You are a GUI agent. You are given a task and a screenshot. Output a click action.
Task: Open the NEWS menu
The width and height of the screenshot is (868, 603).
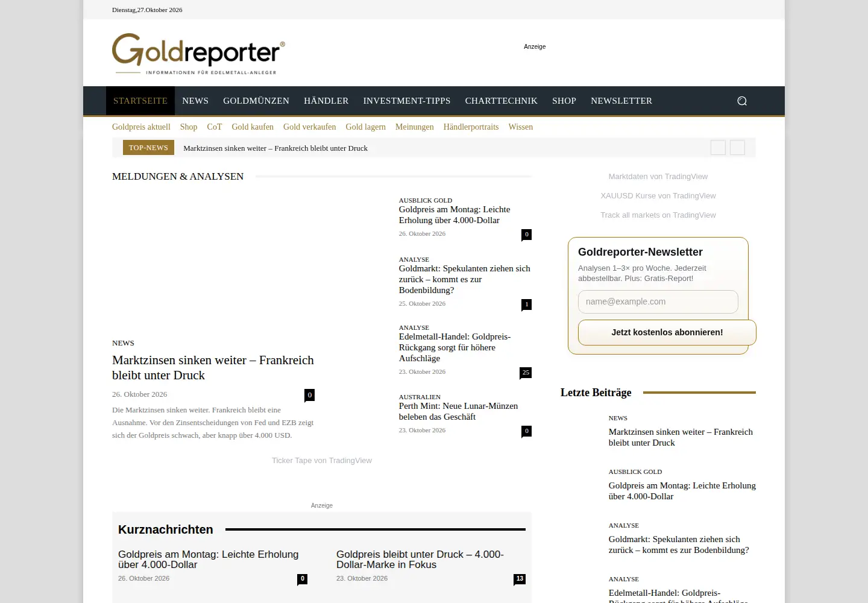coord(195,101)
